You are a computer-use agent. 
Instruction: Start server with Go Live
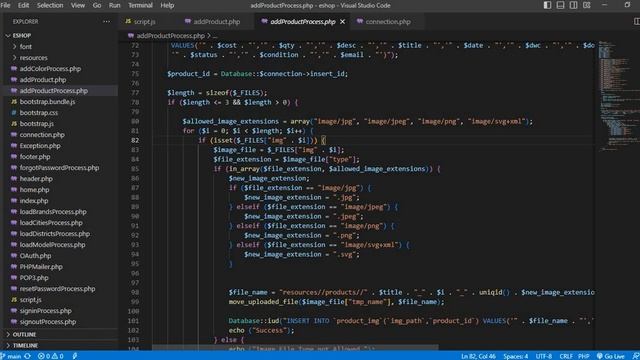point(611,356)
